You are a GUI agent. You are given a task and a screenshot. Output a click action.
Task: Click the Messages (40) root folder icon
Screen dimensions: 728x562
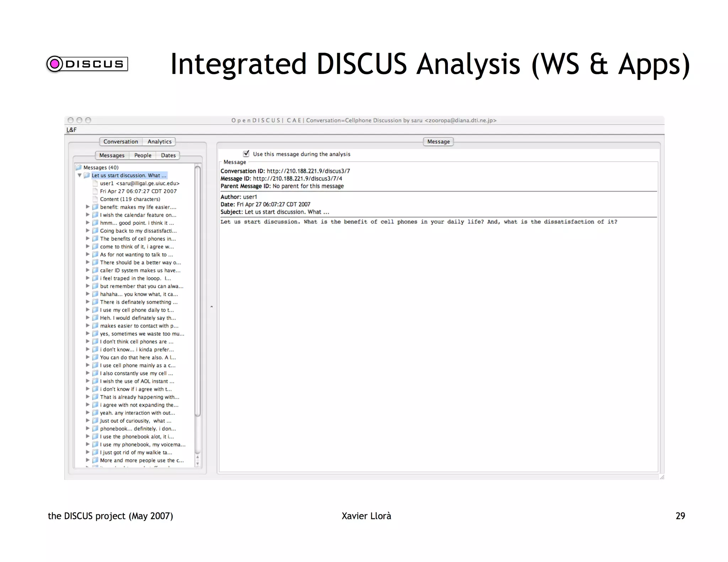point(79,167)
